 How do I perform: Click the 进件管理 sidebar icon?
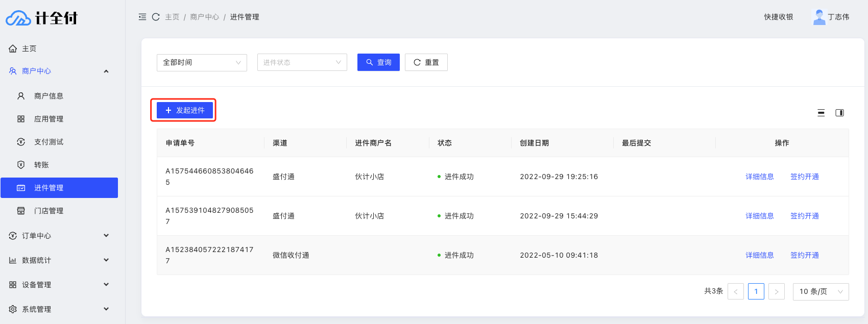[21, 188]
